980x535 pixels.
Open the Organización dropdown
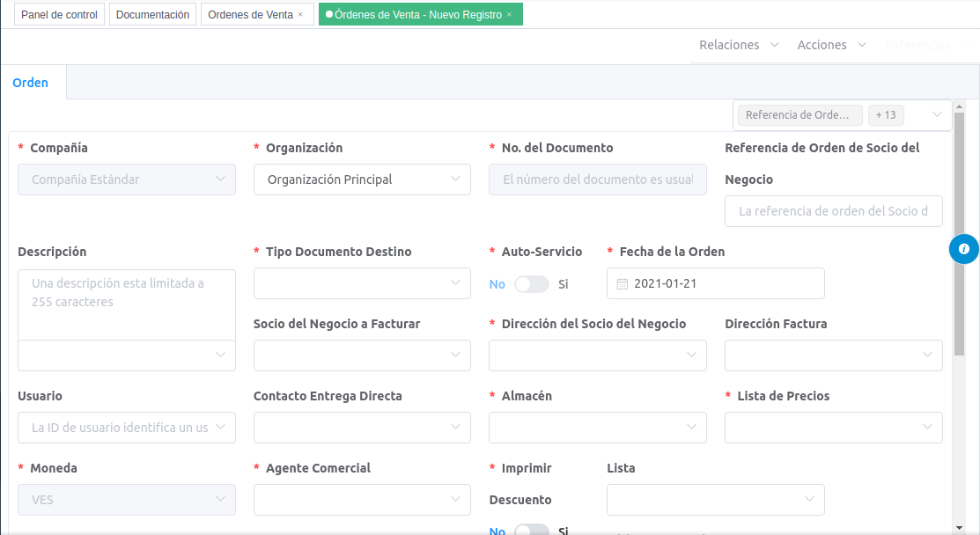pos(361,180)
